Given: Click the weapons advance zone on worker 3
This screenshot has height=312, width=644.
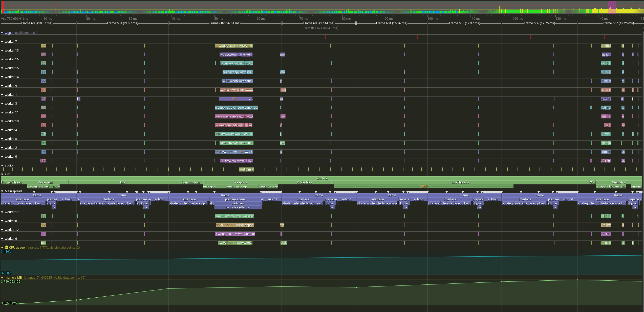Looking at the screenshot, I should tap(228, 108).
